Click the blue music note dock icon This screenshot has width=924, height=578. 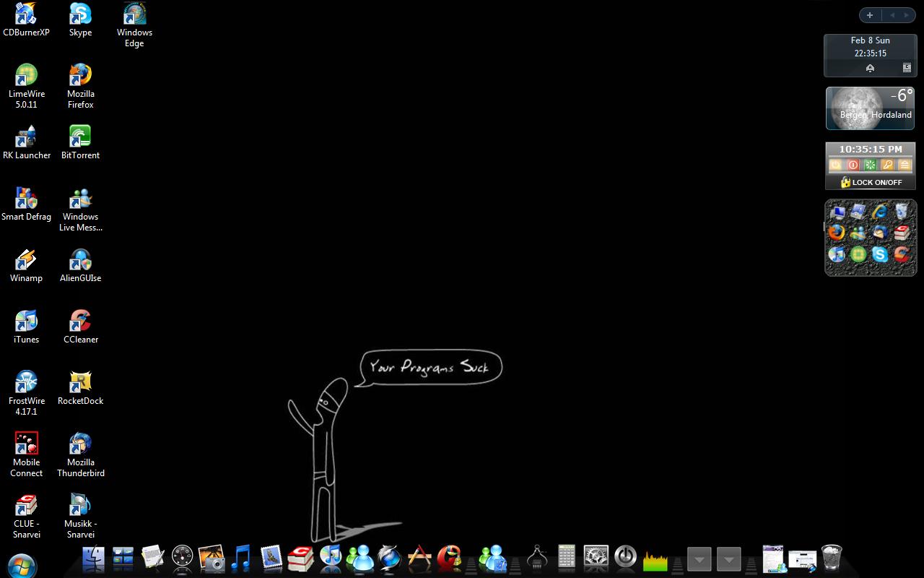[x=241, y=558]
